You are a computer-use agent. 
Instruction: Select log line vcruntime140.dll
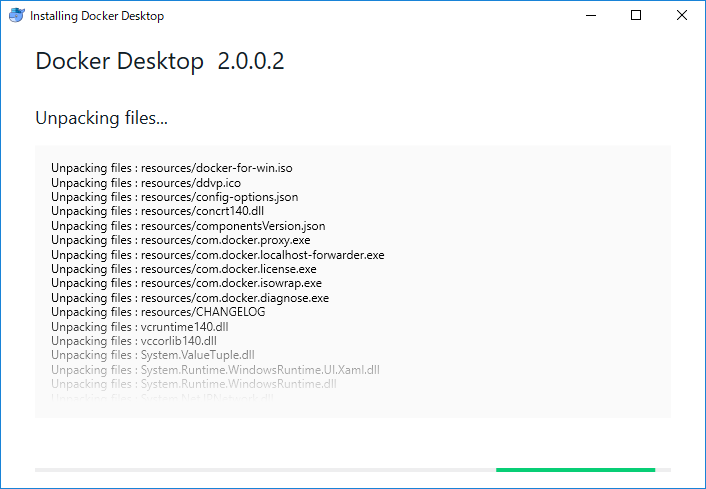tap(140, 327)
